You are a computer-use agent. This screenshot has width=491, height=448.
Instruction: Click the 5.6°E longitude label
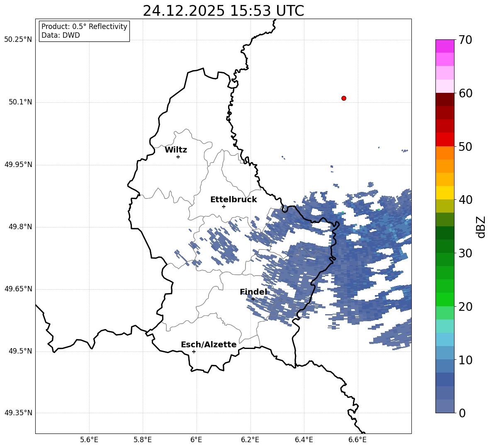coord(89,440)
